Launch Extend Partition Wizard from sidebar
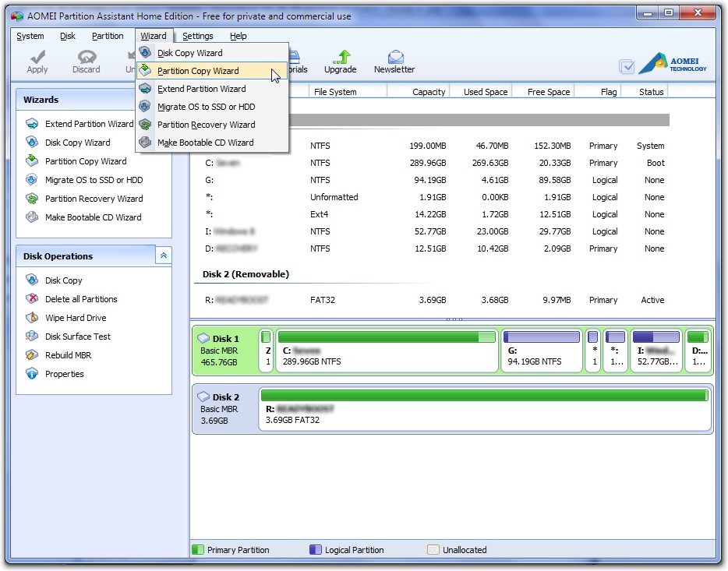 tap(89, 124)
